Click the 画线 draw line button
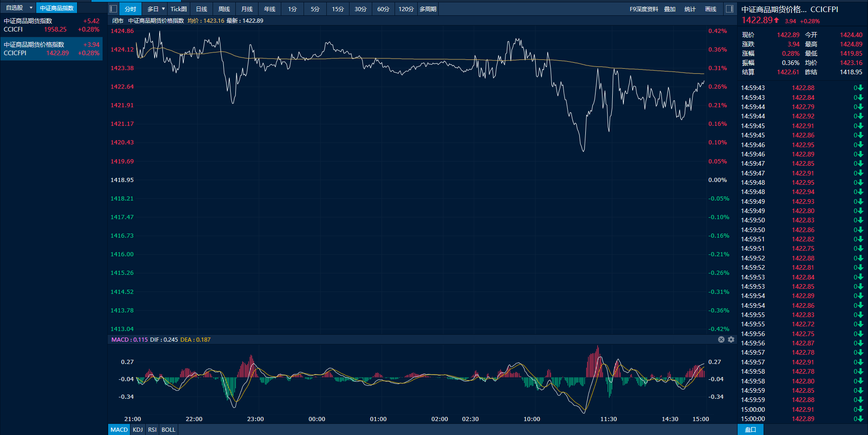Image resolution: width=868 pixels, height=435 pixels. [711, 9]
